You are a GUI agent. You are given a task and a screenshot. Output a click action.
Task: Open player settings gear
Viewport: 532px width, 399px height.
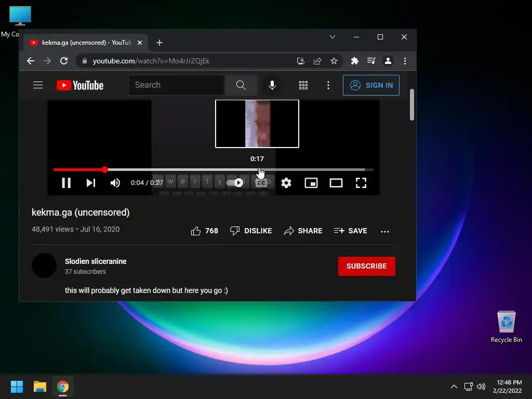[x=286, y=183]
